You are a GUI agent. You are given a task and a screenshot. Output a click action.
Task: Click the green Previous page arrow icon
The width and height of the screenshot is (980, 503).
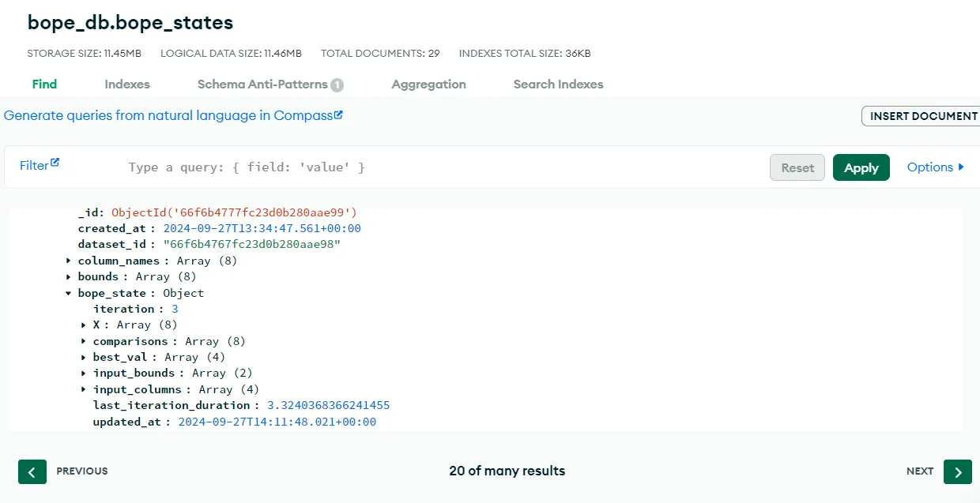[32, 471]
